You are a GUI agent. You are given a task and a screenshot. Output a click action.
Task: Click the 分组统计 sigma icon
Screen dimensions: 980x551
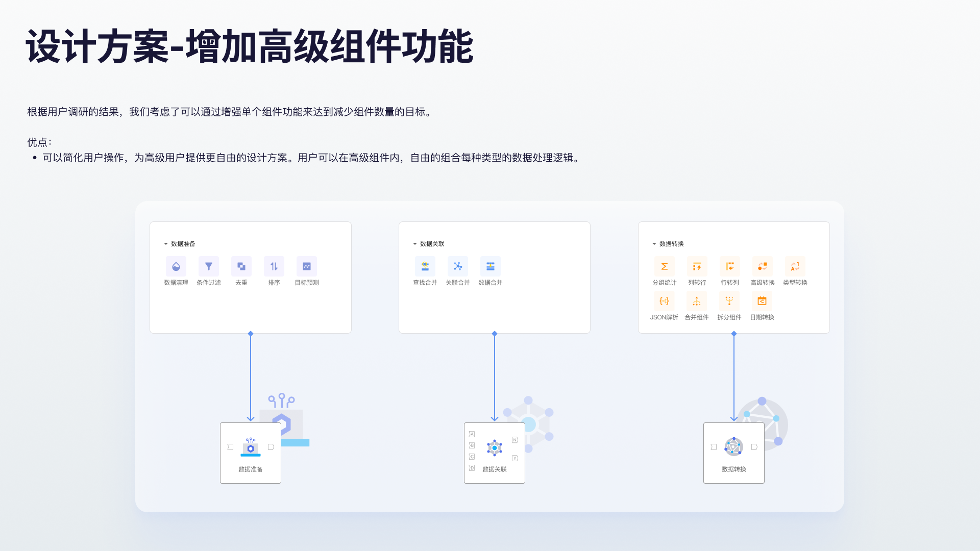pyautogui.click(x=664, y=266)
